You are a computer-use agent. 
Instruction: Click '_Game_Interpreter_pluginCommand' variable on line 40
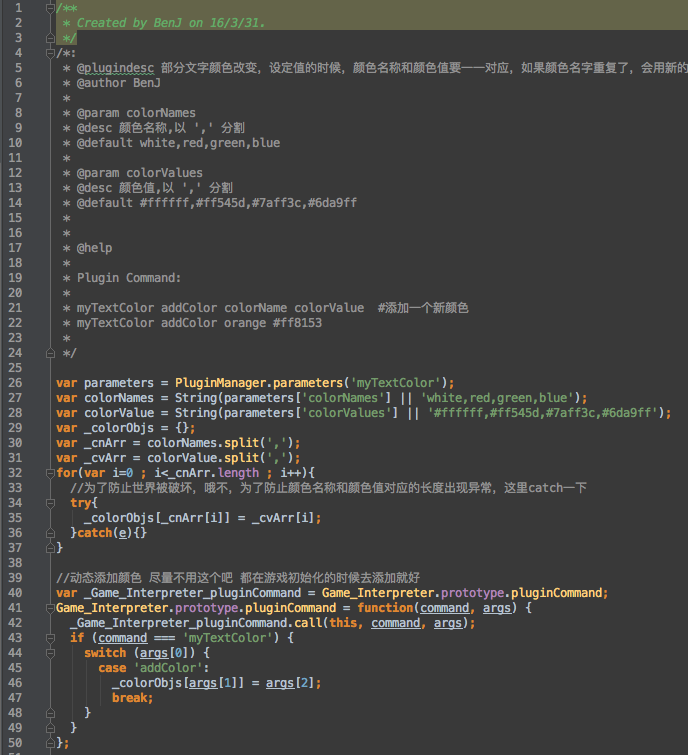[x=193, y=593]
